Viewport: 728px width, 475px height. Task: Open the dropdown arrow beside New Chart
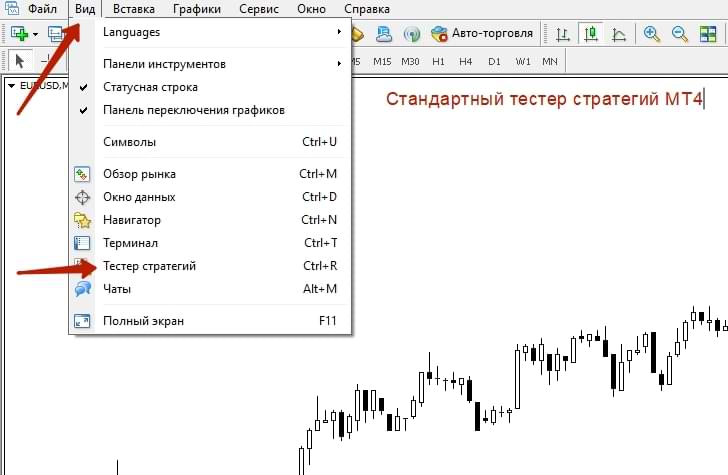point(35,34)
